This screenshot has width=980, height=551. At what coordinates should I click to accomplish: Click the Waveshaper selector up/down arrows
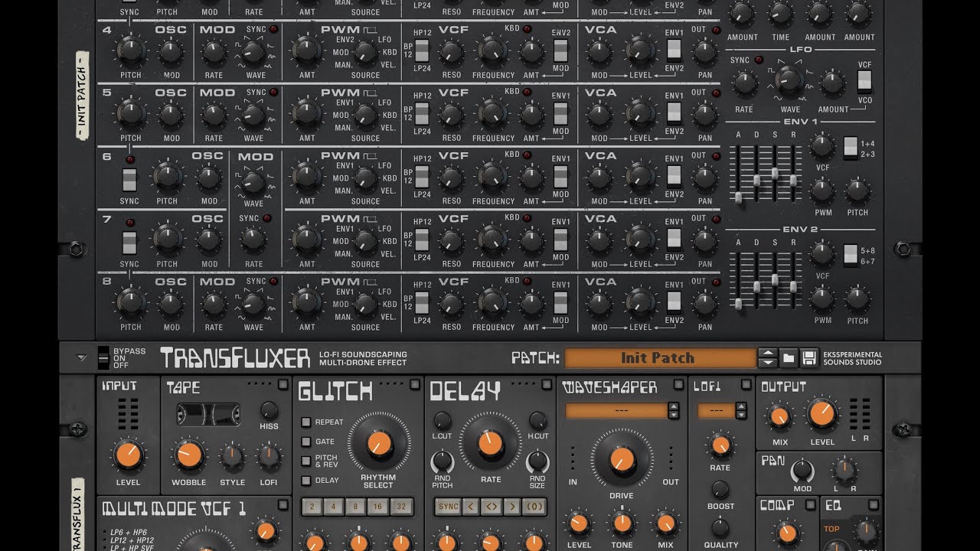674,411
